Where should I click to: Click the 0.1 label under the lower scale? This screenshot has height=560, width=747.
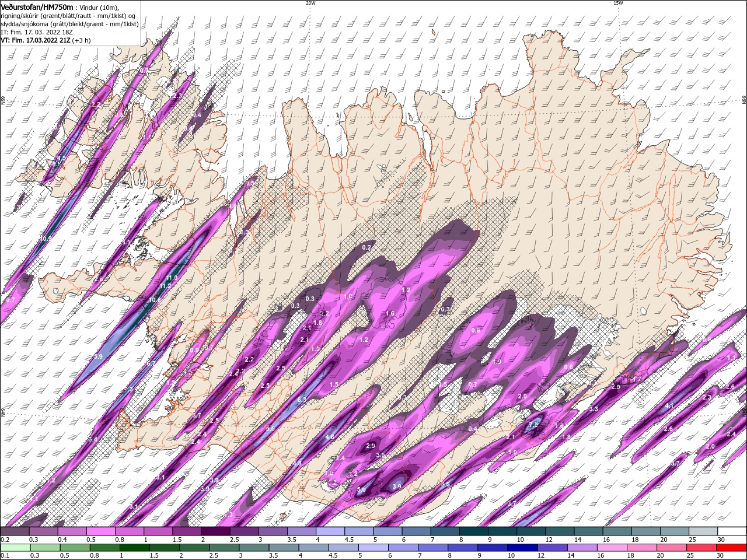[4, 556]
